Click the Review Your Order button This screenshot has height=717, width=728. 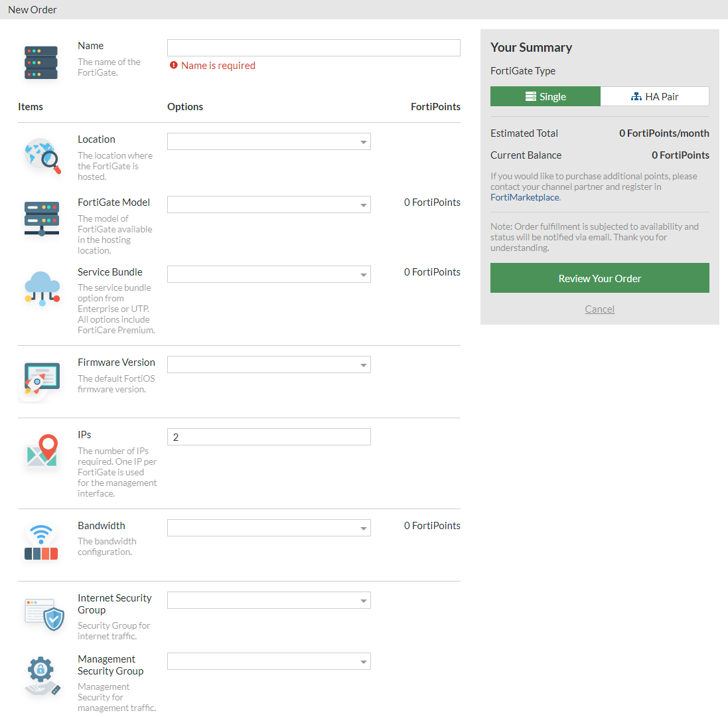(x=599, y=278)
